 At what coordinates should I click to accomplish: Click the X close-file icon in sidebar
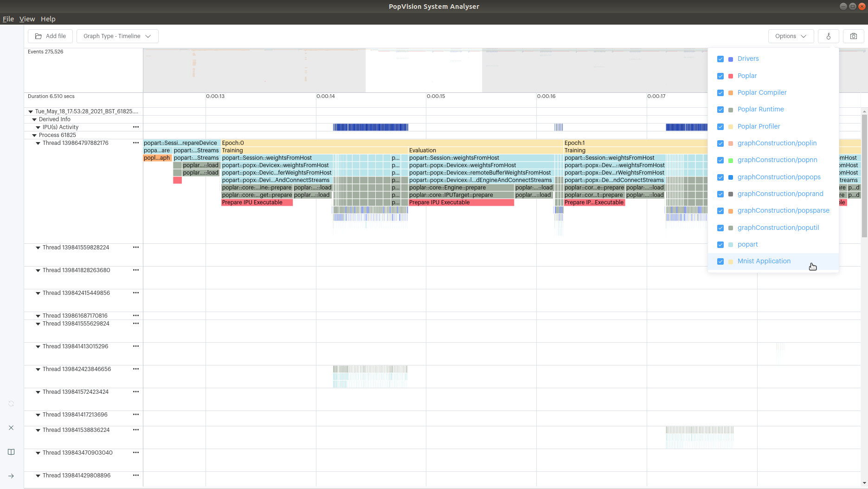(x=11, y=428)
